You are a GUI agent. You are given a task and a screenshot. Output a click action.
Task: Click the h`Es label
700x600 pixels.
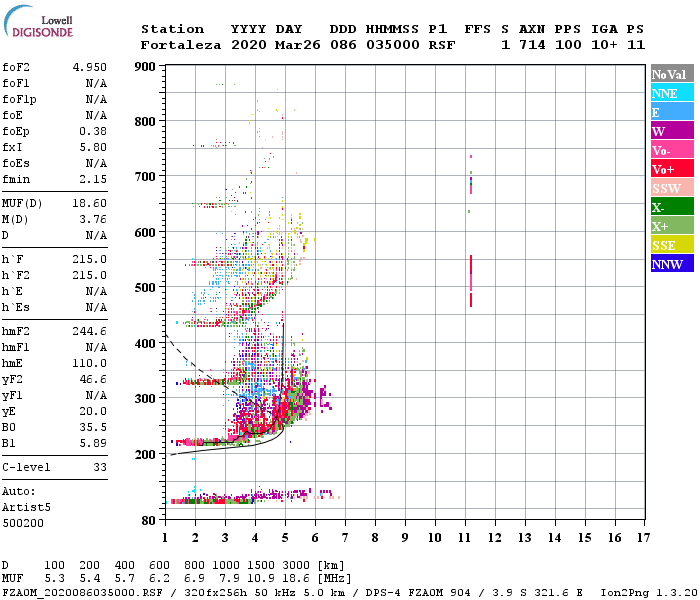click(x=16, y=308)
